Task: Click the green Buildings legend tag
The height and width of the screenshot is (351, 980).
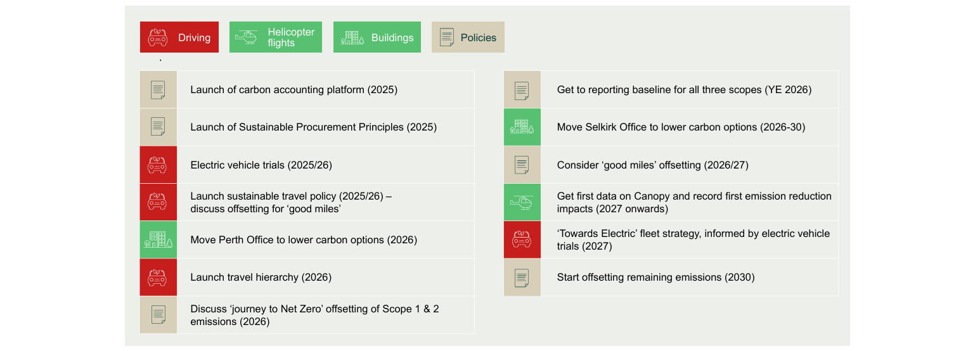Action: point(377,37)
